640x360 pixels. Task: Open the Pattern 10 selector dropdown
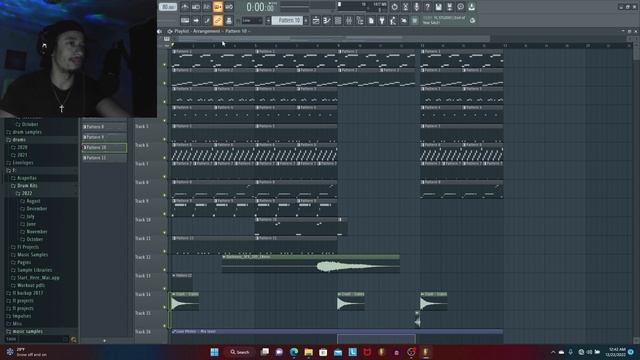(287, 20)
